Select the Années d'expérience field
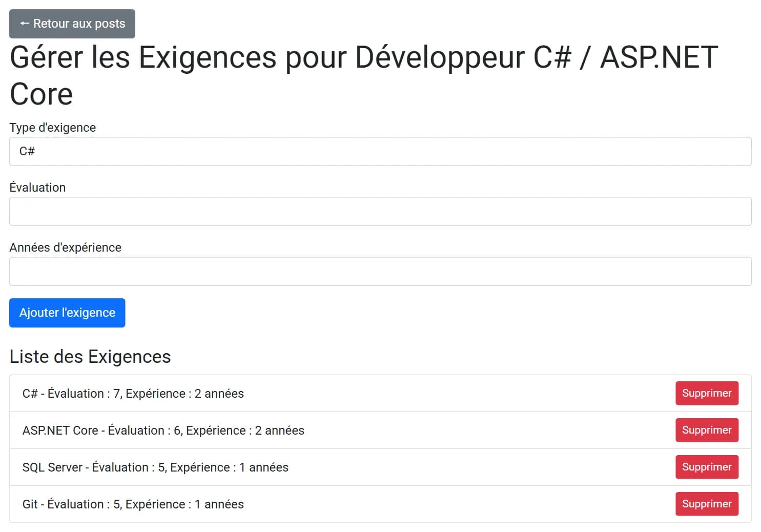761x532 pixels. pyautogui.click(x=380, y=271)
